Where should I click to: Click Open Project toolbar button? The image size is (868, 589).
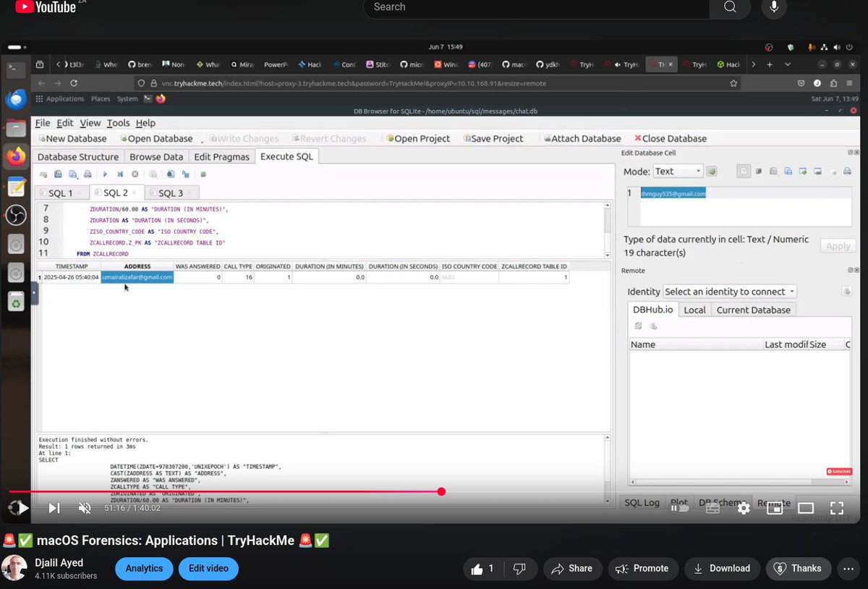[x=418, y=138]
